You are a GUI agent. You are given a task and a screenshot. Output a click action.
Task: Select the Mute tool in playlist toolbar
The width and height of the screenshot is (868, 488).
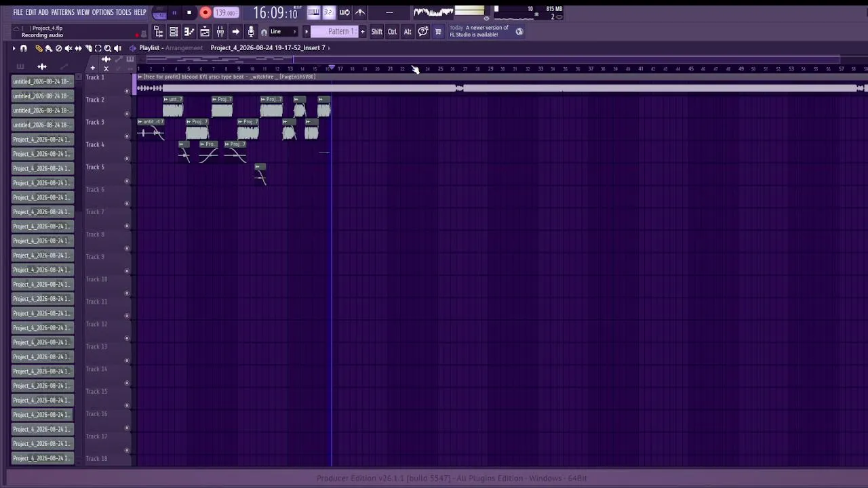point(68,48)
